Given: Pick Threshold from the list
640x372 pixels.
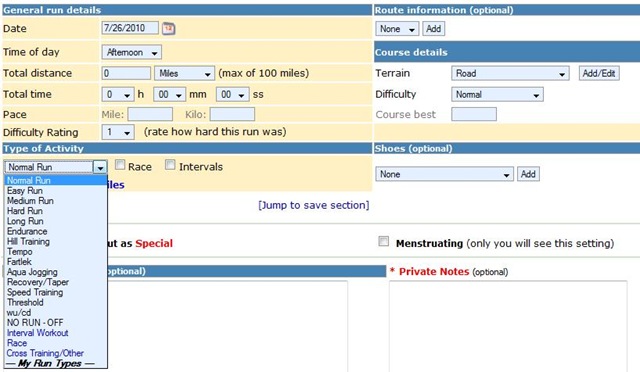Looking at the screenshot, I should click(56, 303).
